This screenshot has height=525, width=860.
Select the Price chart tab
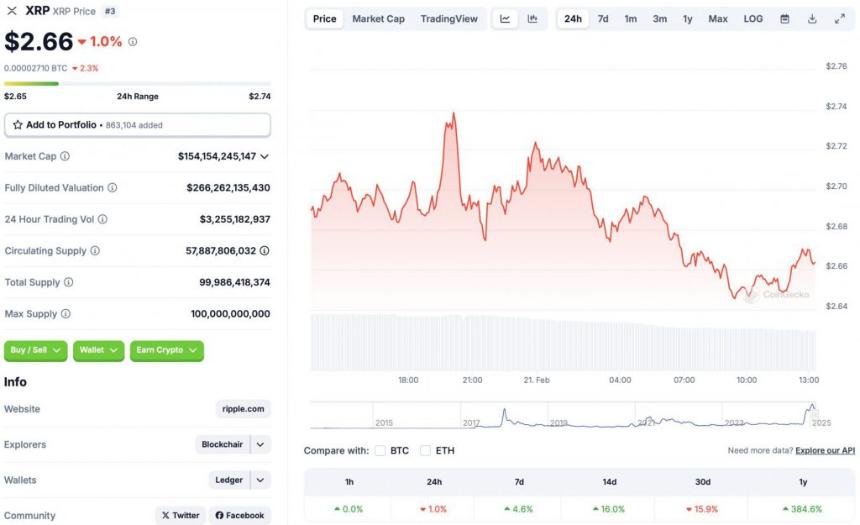(325, 19)
